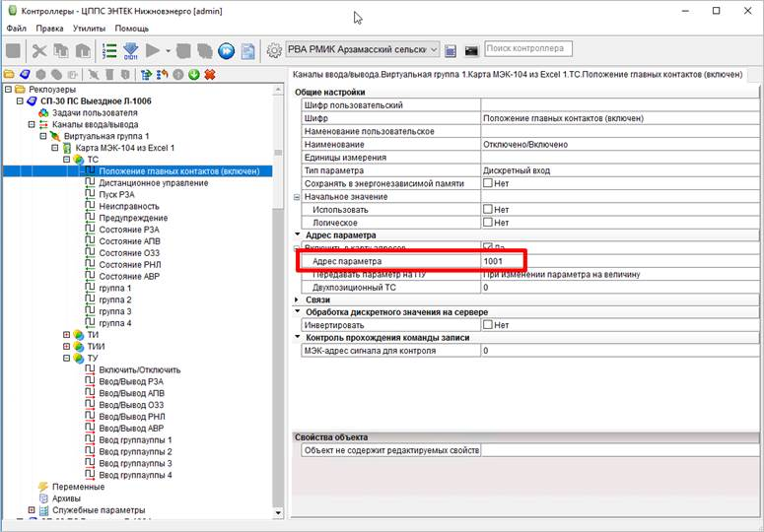
Task: Select Пуск РЗА tree item
Action: [x=116, y=195]
